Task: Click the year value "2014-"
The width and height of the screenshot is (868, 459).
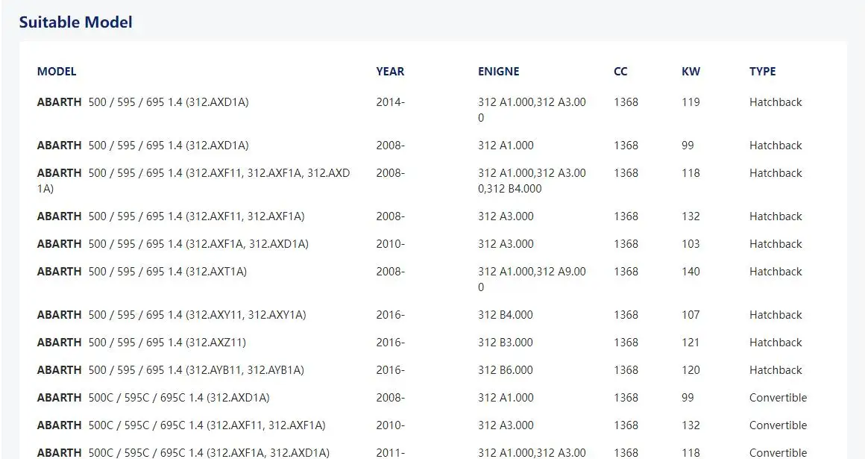Action: (x=390, y=102)
